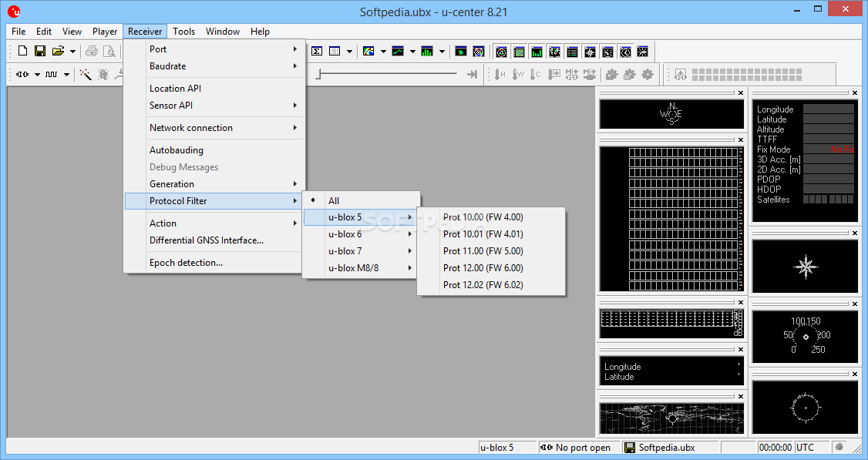Click the autobauding magic wand icon
The width and height of the screenshot is (868, 460).
(86, 74)
